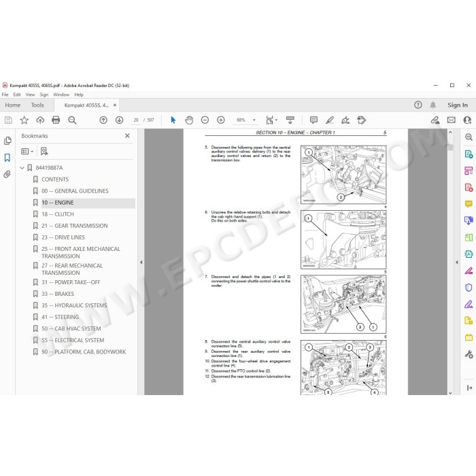476x476 pixels.
Task: Choose the selection arrow tool
Action: (x=173, y=120)
